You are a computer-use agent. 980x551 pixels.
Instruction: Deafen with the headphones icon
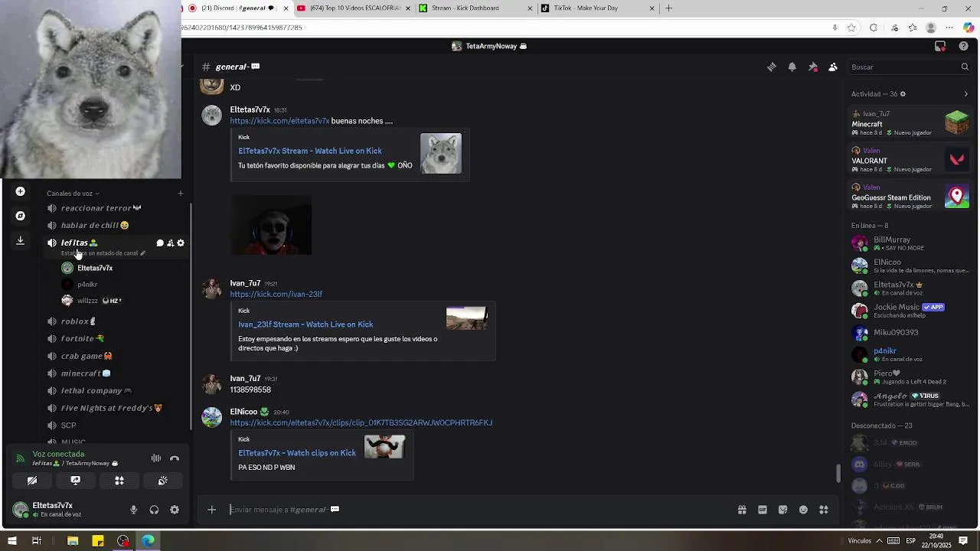pos(154,510)
